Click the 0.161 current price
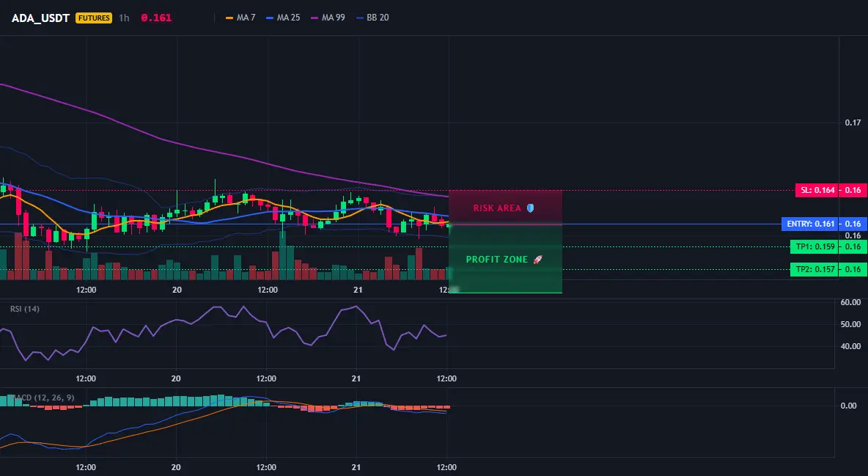The width and height of the screenshot is (868, 476). 156,18
